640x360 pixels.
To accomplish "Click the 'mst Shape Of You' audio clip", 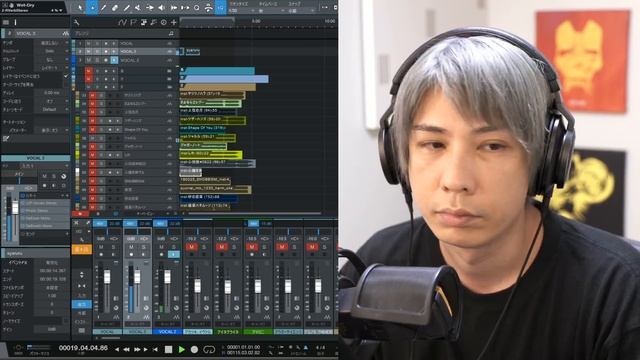I will click(x=208, y=129).
